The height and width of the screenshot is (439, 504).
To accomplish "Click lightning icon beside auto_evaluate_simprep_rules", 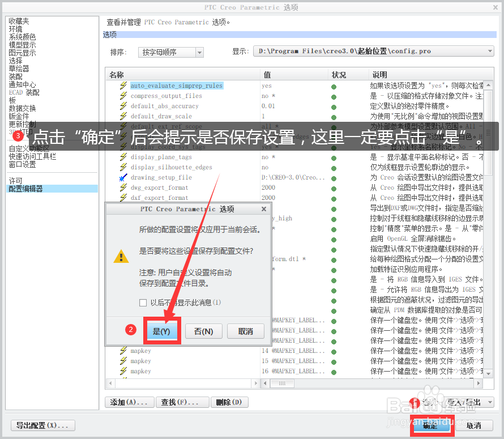I will click(x=123, y=86).
